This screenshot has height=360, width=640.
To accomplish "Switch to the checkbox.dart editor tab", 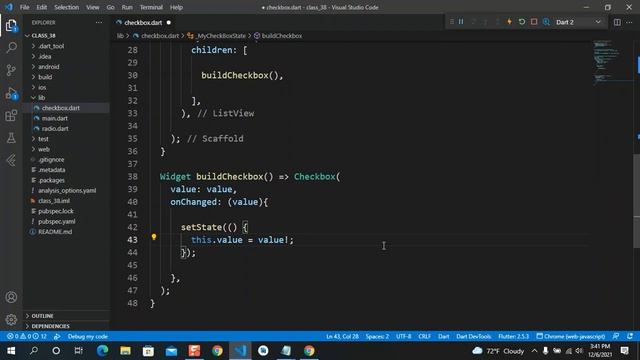I will 143,22.
